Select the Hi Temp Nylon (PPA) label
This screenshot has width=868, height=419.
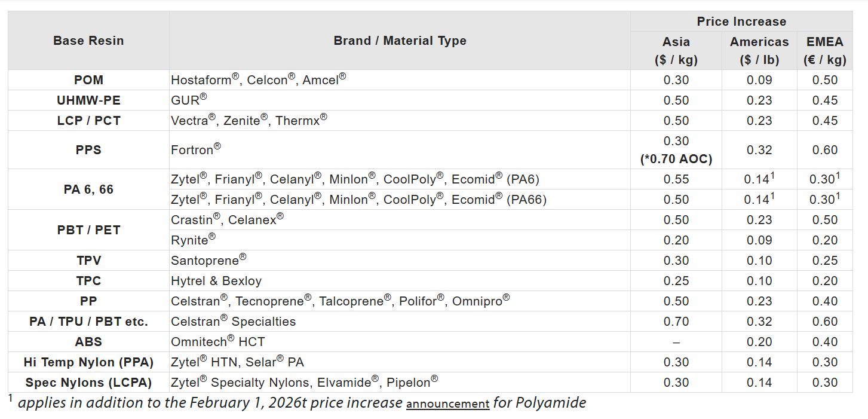(x=88, y=362)
